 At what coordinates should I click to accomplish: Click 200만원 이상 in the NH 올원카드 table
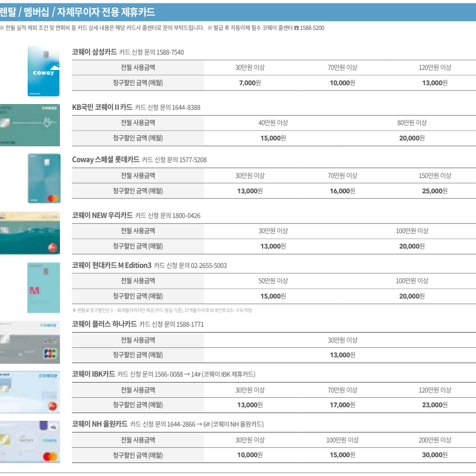pos(435,440)
